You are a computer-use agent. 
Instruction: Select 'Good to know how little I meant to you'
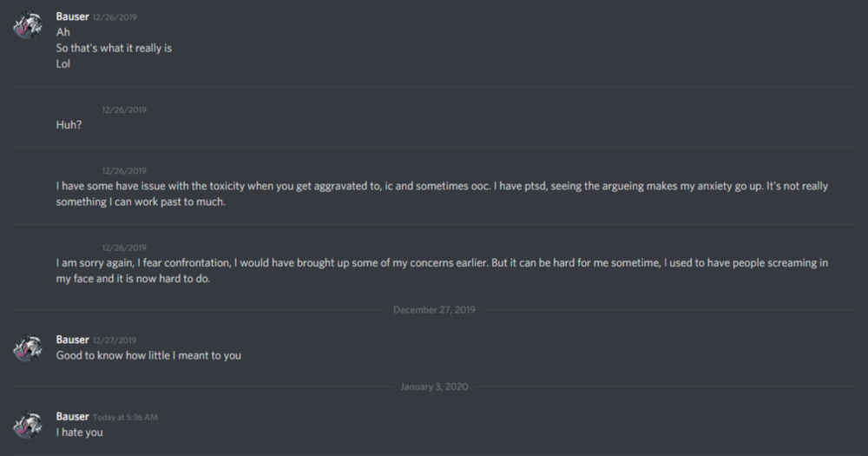pyautogui.click(x=148, y=355)
